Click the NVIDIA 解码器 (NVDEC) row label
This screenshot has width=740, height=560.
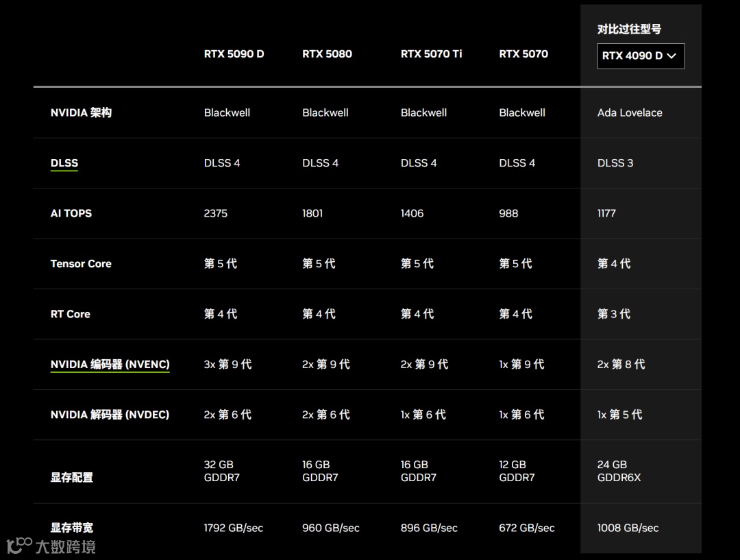coord(110,415)
